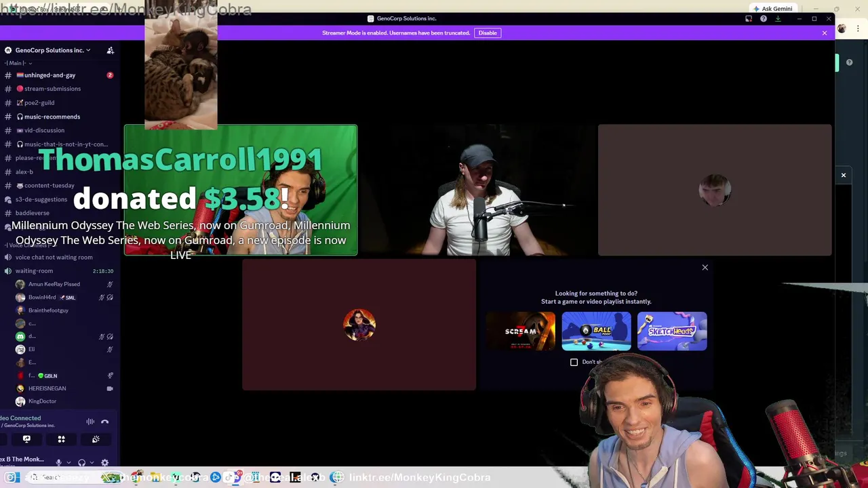Image resolution: width=868 pixels, height=488 pixels.
Task: Select the video tile of man with cap
Action: tap(477, 190)
